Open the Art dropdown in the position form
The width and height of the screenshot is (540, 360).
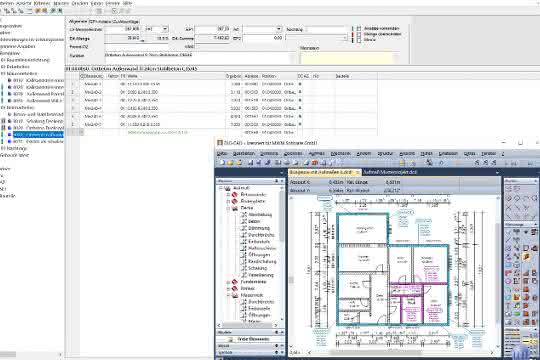tap(279, 29)
